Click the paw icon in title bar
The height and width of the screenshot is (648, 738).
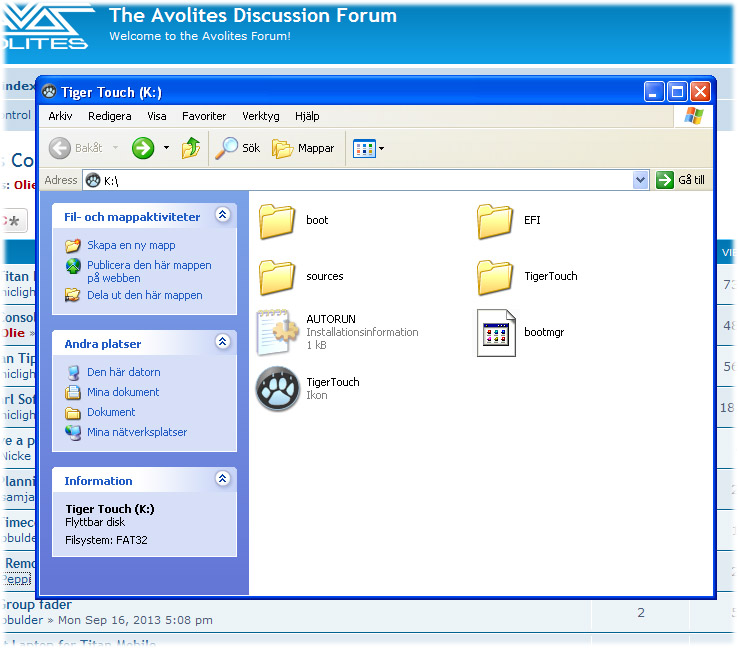(49, 92)
